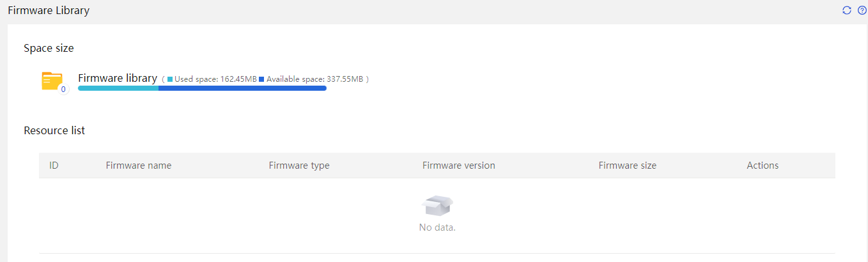868x262 pixels.
Task: Select the Firmware name column header
Action: (139, 166)
